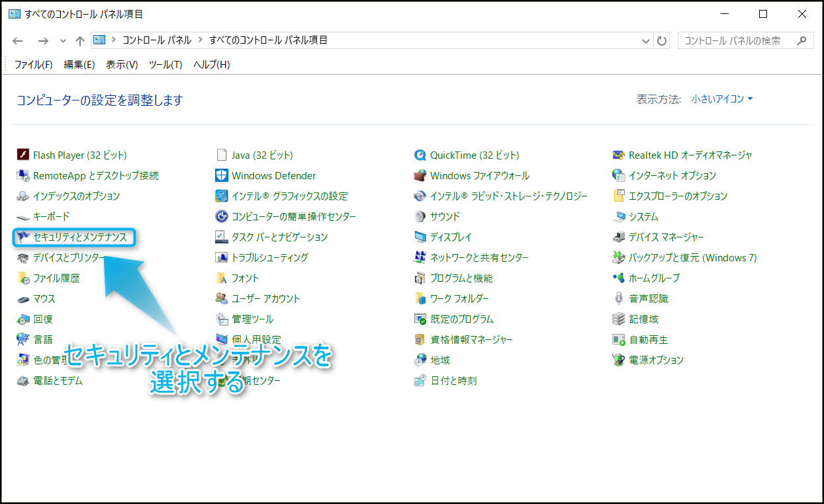Open the Realtek HD audio manager icon
The height and width of the screenshot is (504, 824).
[619, 155]
